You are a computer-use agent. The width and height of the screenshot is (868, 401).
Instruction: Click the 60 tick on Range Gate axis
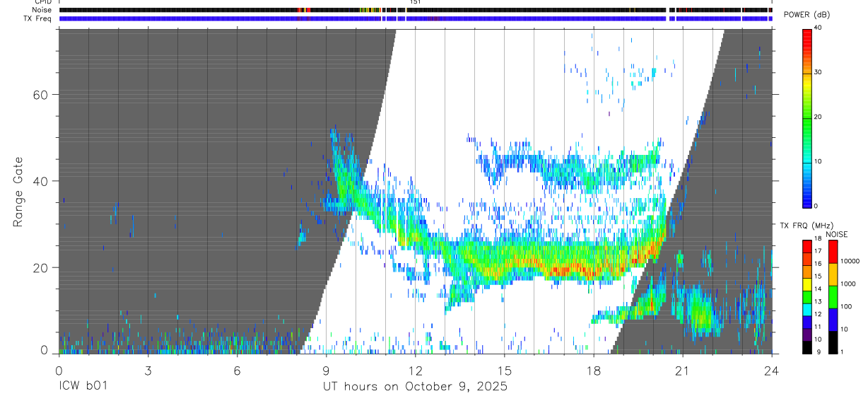pos(40,95)
